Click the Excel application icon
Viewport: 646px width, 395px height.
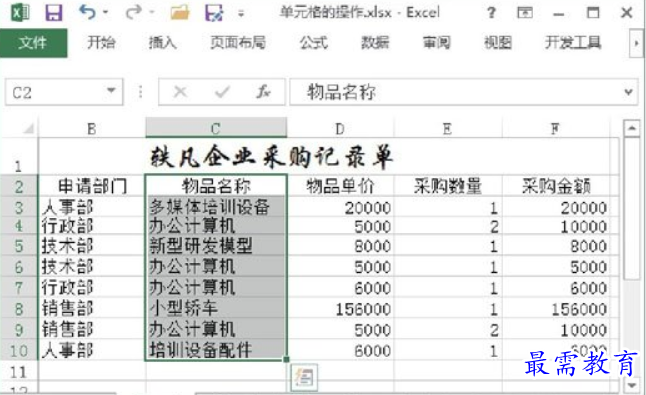tap(20, 12)
